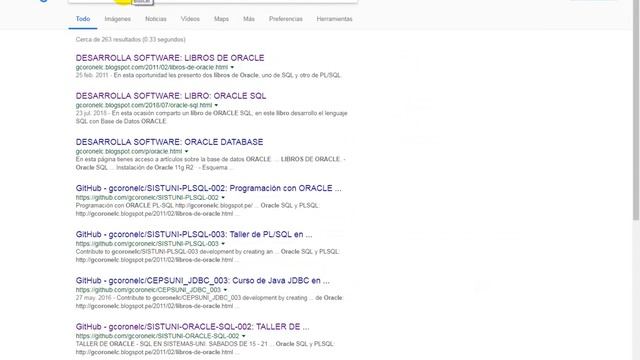Open GitHub SISTUNI-PLSQL-002 result link
This screenshot has width=640, height=360.
pyautogui.click(x=209, y=188)
